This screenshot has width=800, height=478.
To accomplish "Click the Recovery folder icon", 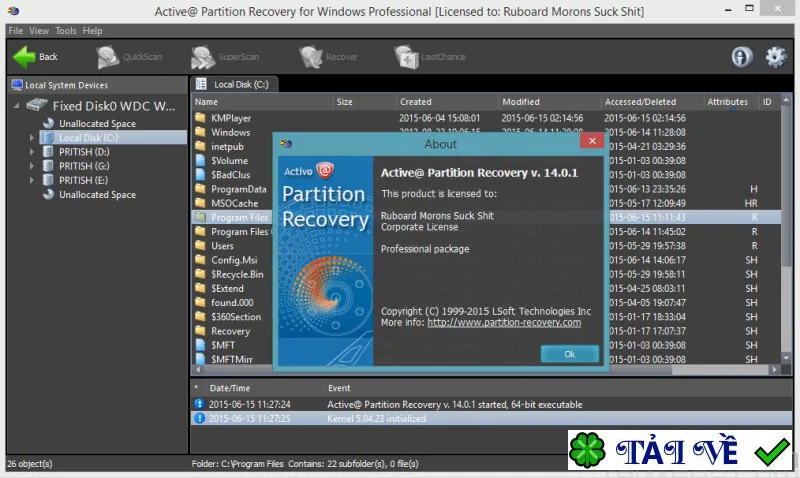I will 201,331.
